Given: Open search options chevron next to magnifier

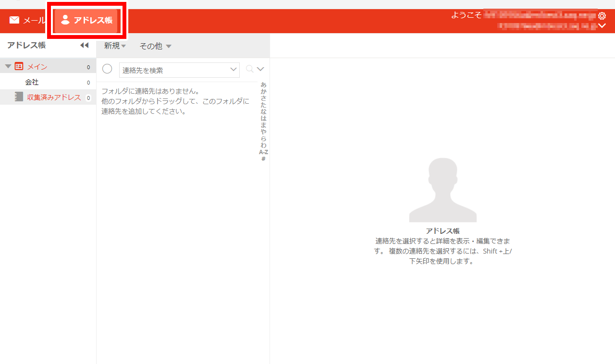Looking at the screenshot, I should click(261, 69).
